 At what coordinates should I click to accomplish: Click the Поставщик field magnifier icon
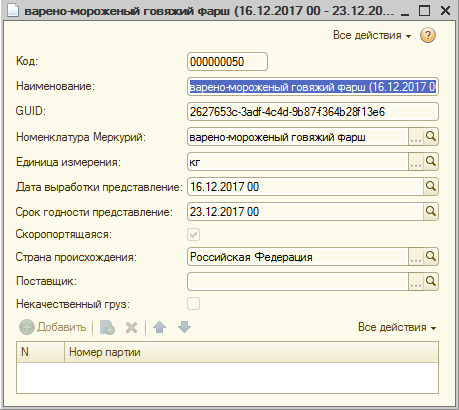click(431, 282)
